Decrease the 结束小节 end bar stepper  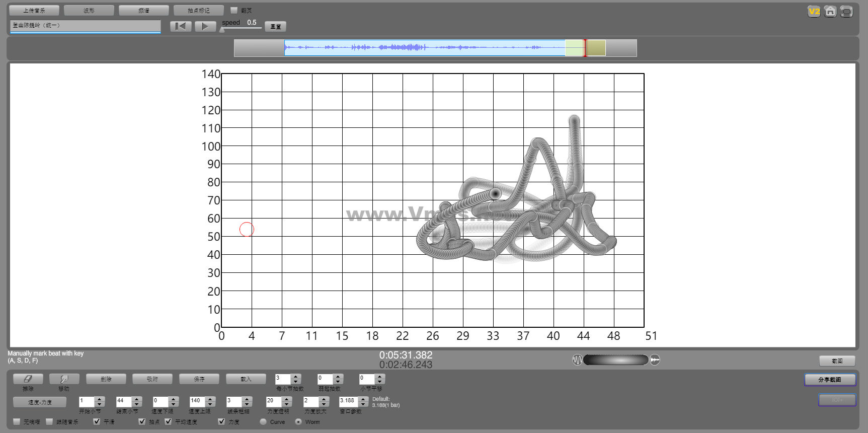click(x=136, y=404)
